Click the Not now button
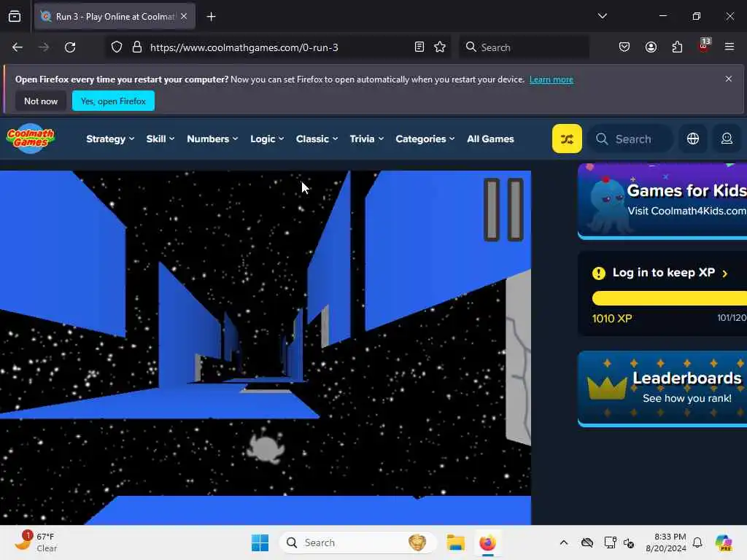Viewport: 747px width, 560px height. [41, 101]
